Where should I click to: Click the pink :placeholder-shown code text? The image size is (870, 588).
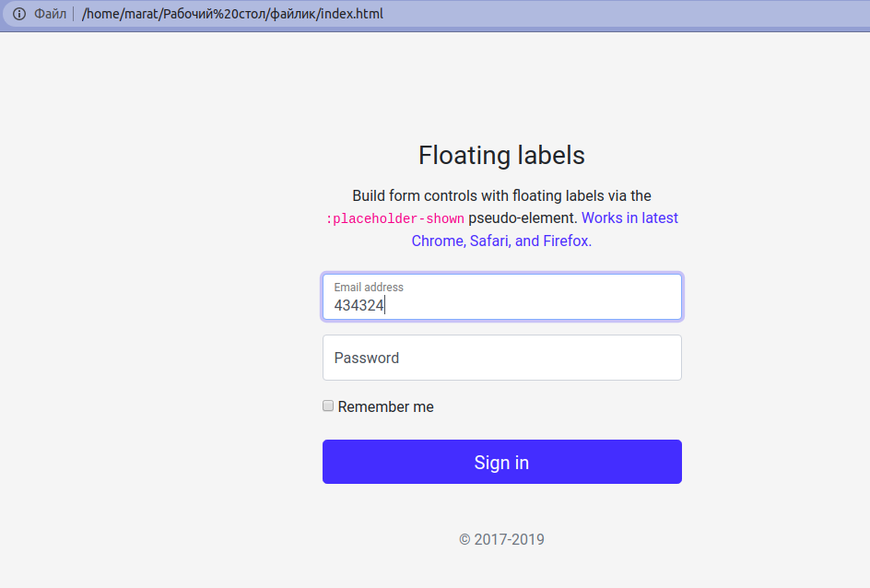click(x=395, y=218)
